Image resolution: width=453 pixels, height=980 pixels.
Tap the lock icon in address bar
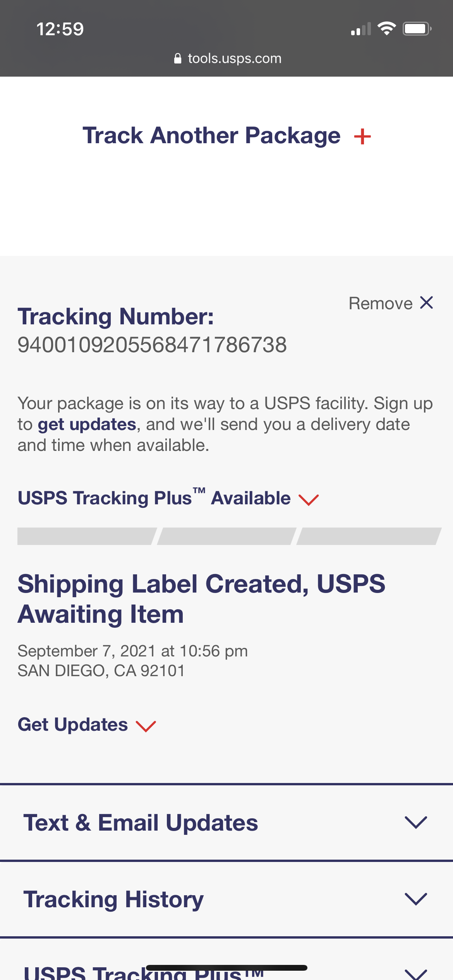(178, 58)
